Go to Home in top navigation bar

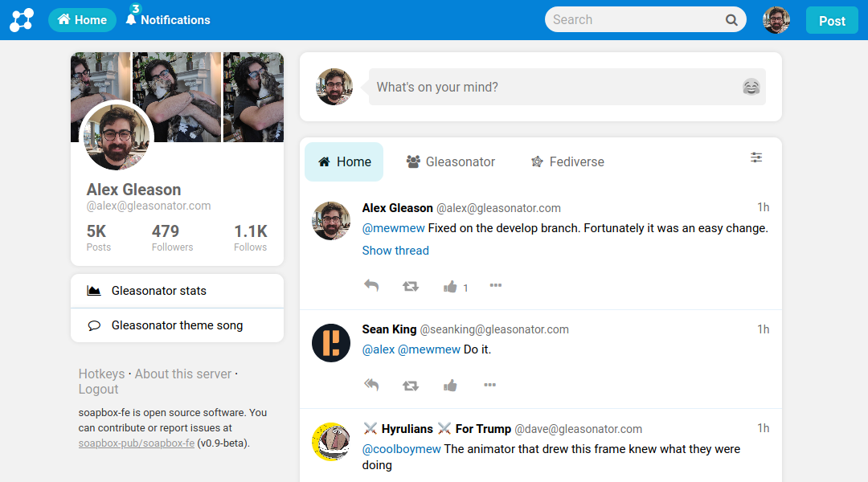82,20
